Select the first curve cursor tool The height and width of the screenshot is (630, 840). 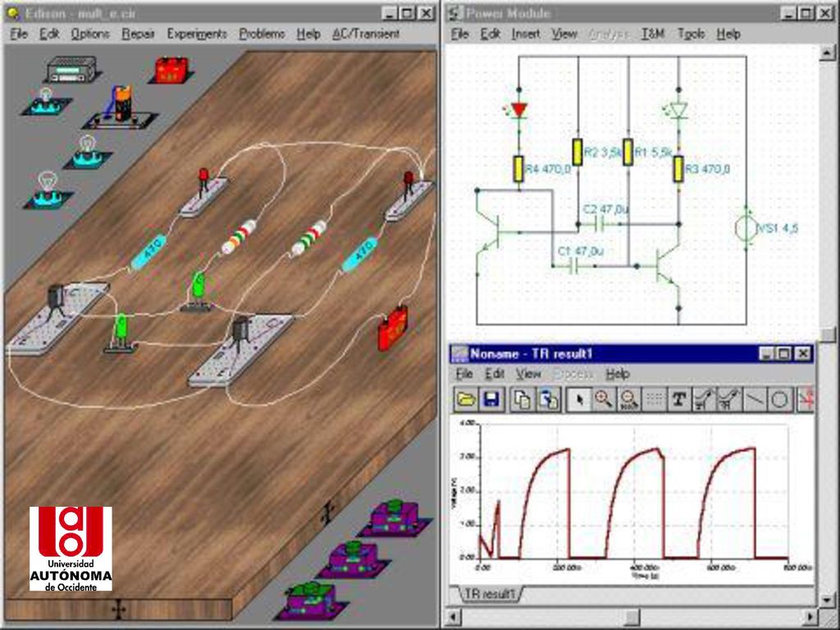705,399
